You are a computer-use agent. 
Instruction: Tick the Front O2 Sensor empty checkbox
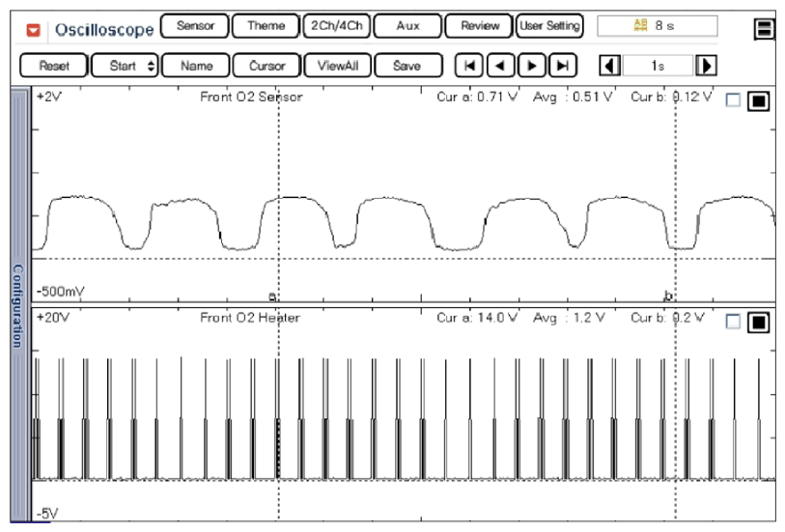(733, 100)
